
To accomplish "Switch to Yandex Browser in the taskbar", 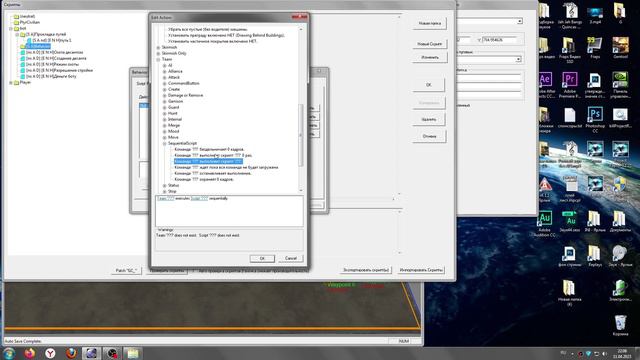I will coord(50,353).
